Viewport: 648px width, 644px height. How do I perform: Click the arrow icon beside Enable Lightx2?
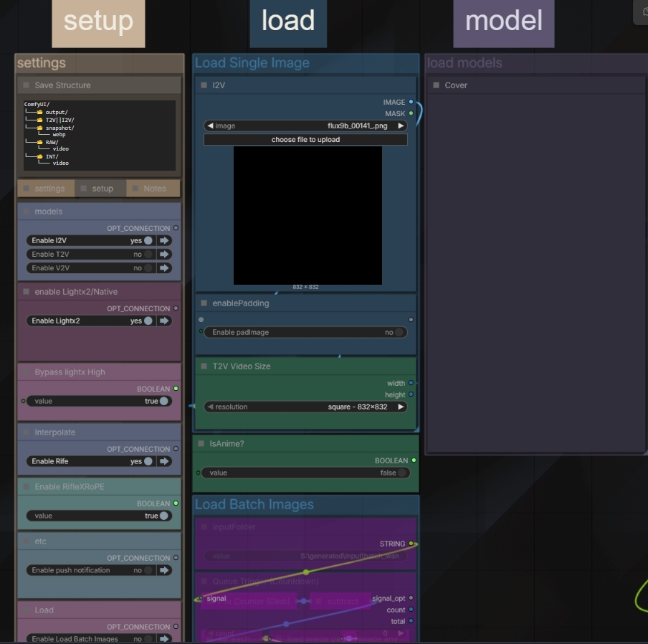[x=164, y=321]
